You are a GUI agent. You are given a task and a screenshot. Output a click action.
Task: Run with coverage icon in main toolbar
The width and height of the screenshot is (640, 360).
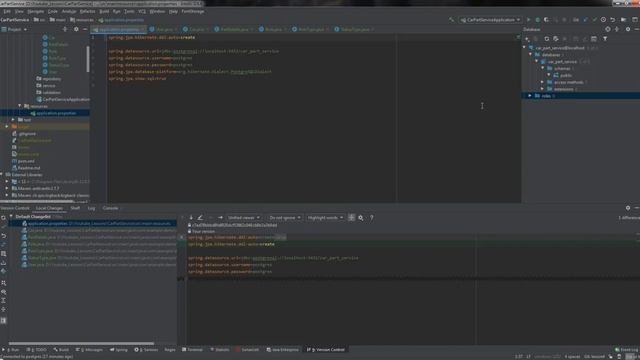[546, 20]
